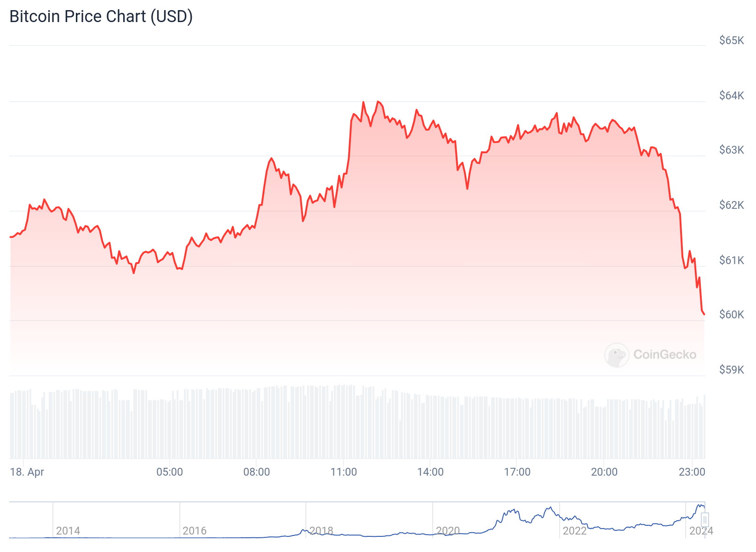Click the 11:00 time axis label
Screen dimensions: 756x552
tap(344, 472)
